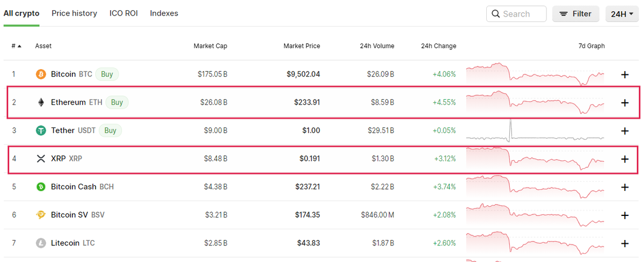Sort by the 24h Volume column header
The width and height of the screenshot is (644, 262).
377,46
